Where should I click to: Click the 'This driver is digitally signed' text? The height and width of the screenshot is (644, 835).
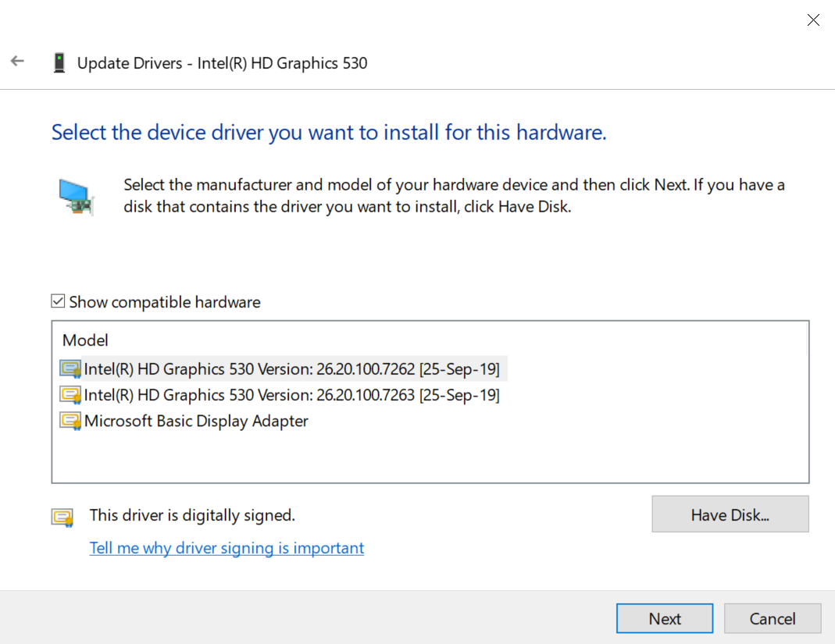[192, 515]
